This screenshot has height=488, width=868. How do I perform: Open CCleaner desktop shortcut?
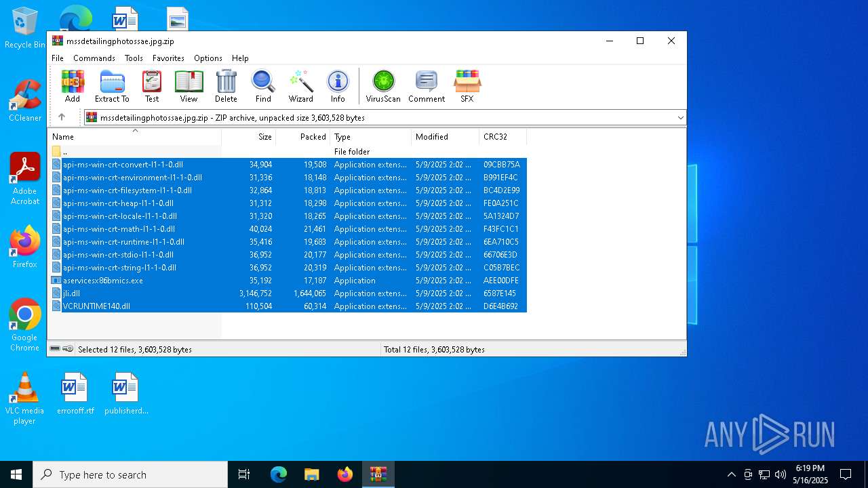[25, 100]
